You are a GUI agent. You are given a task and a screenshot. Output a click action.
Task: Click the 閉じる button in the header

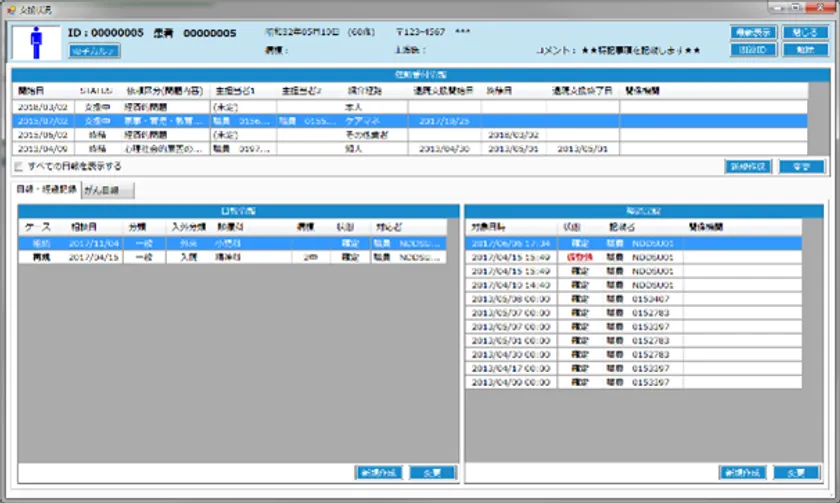coord(803,33)
